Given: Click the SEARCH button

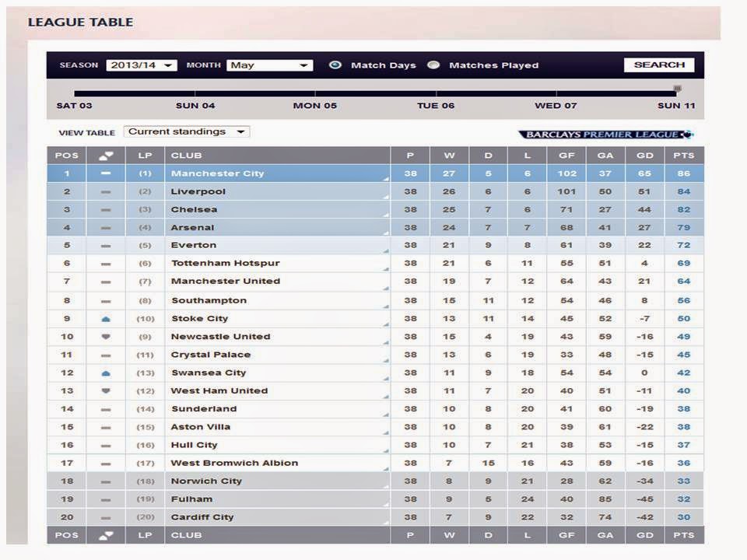Looking at the screenshot, I should click(659, 65).
